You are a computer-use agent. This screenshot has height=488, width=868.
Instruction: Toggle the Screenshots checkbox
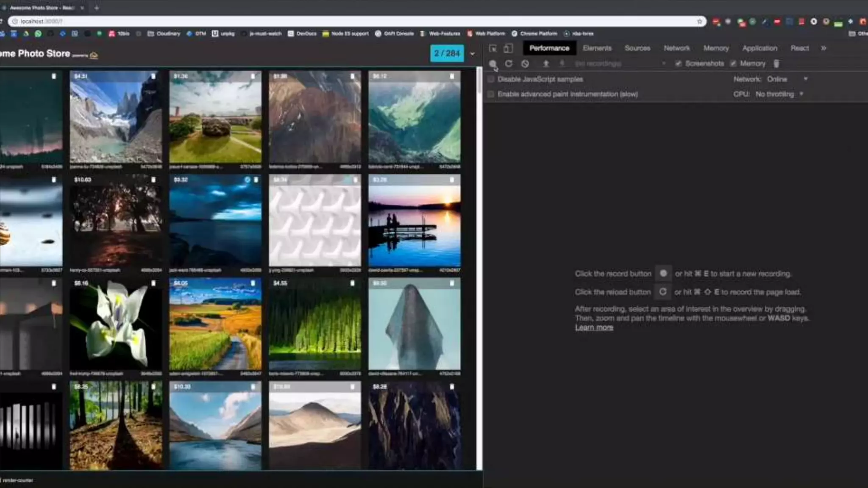pos(678,64)
